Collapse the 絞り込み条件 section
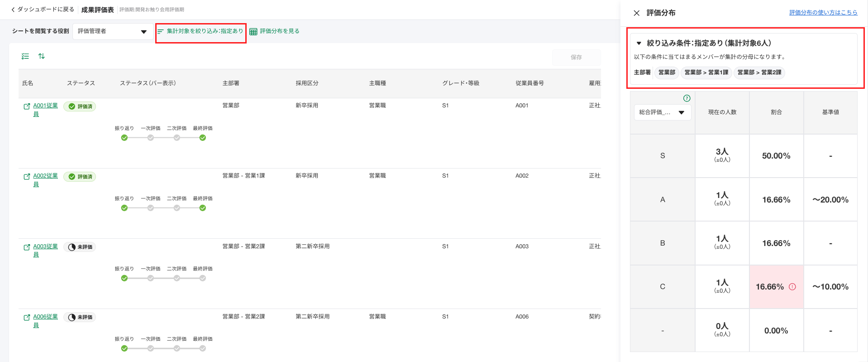 click(x=639, y=43)
